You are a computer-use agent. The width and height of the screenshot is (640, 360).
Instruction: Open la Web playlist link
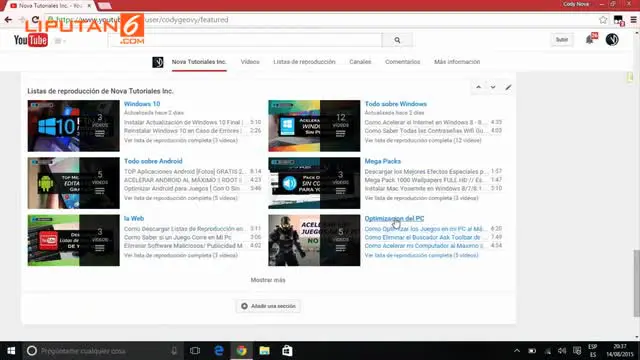(134, 218)
